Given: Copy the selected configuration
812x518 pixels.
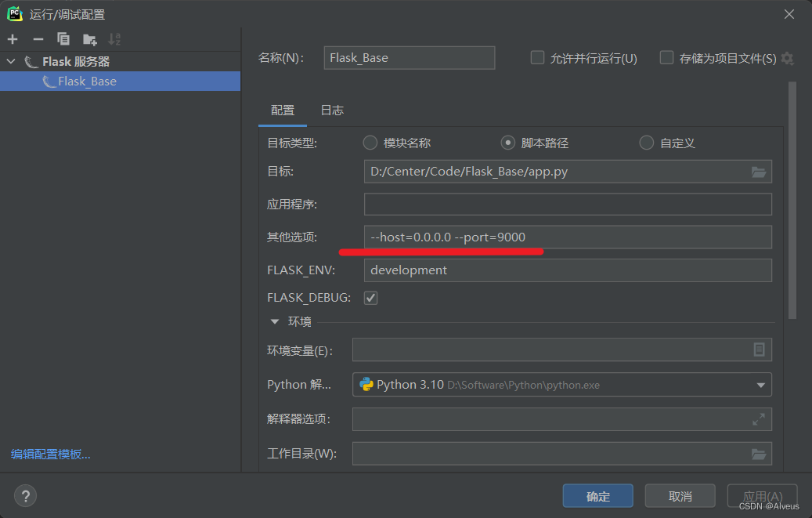Looking at the screenshot, I should [63, 39].
